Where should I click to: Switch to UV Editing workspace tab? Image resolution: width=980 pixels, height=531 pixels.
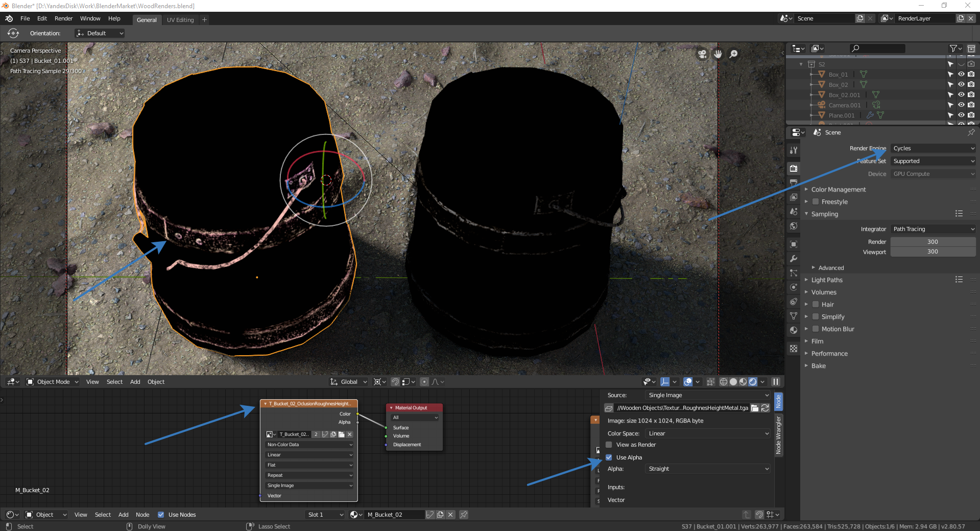coord(180,20)
